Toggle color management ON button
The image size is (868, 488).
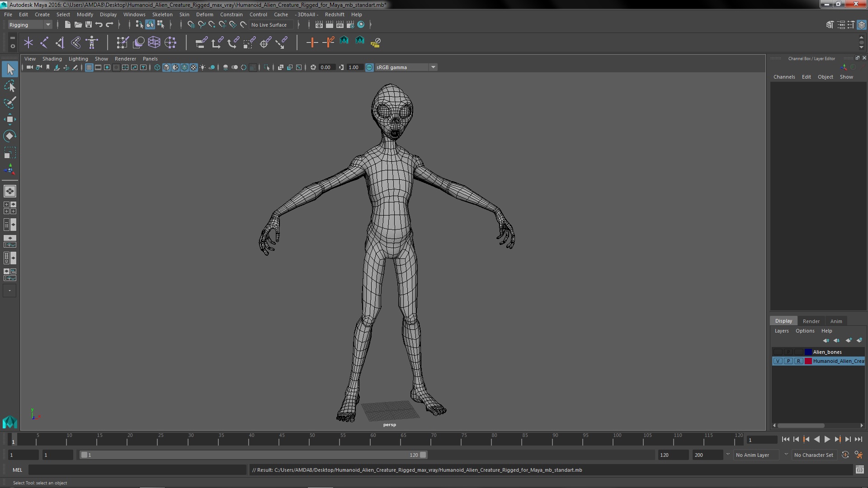[x=369, y=67]
